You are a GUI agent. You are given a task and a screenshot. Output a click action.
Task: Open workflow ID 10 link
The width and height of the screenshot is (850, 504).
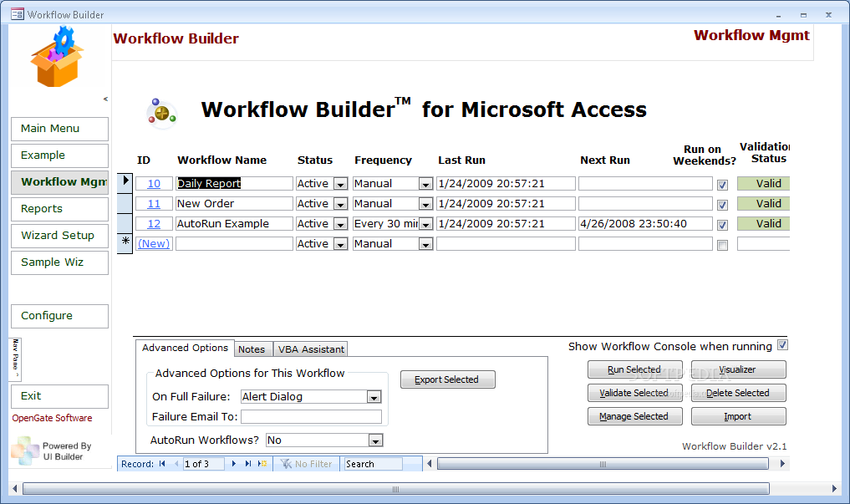click(154, 184)
